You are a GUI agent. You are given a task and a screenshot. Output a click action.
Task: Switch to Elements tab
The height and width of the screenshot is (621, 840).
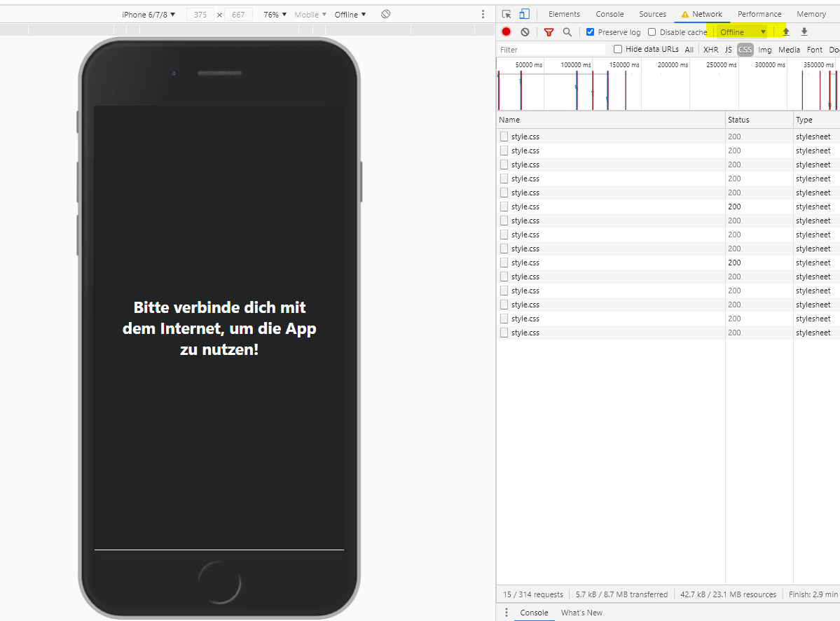564,15
